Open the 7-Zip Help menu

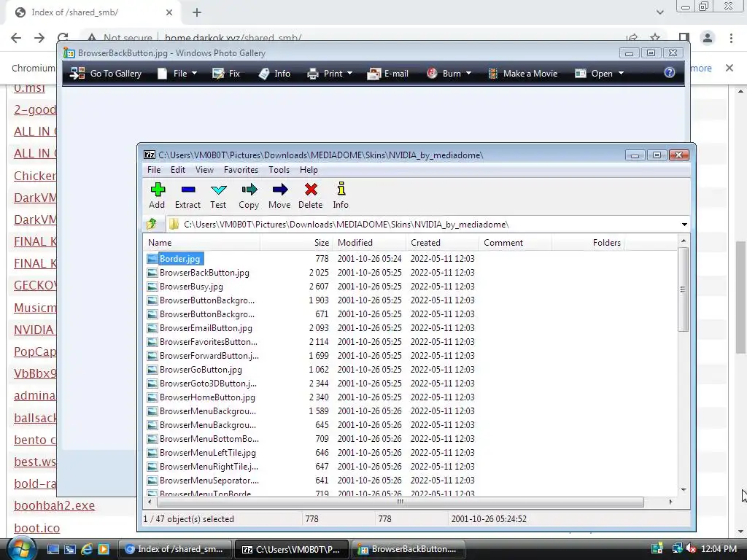point(309,169)
